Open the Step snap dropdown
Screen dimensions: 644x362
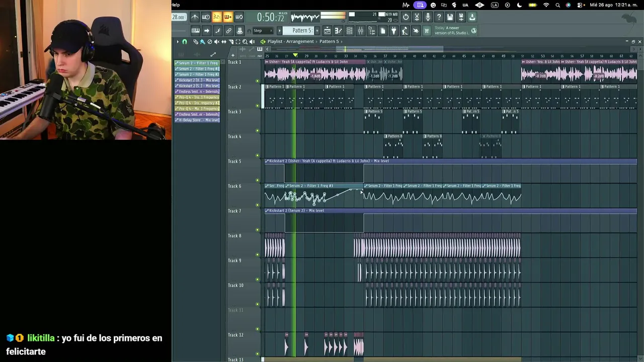pos(263,31)
